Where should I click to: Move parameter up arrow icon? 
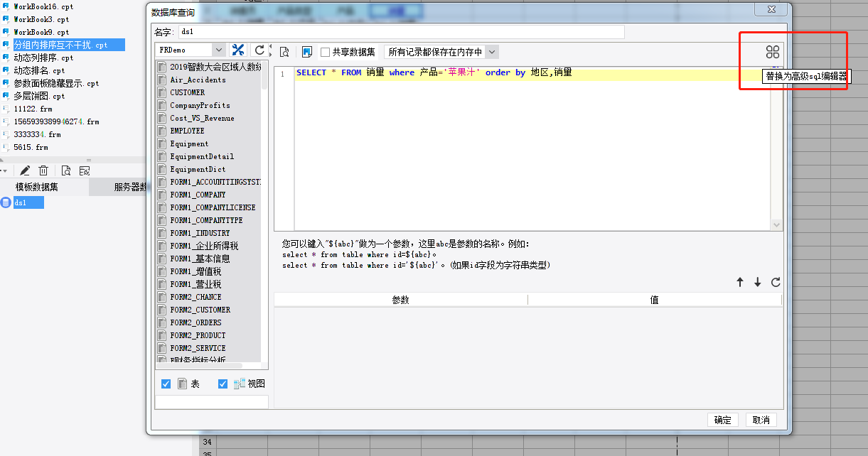click(x=740, y=282)
